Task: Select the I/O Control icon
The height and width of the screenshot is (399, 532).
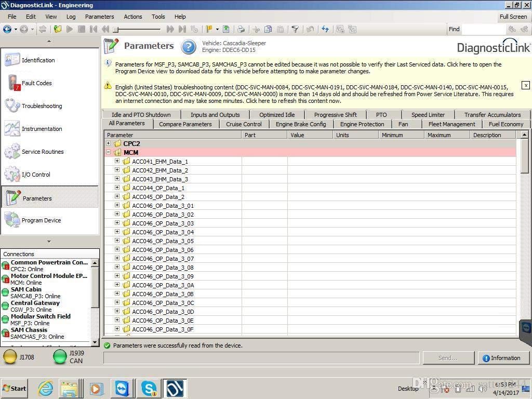Action: (12, 175)
